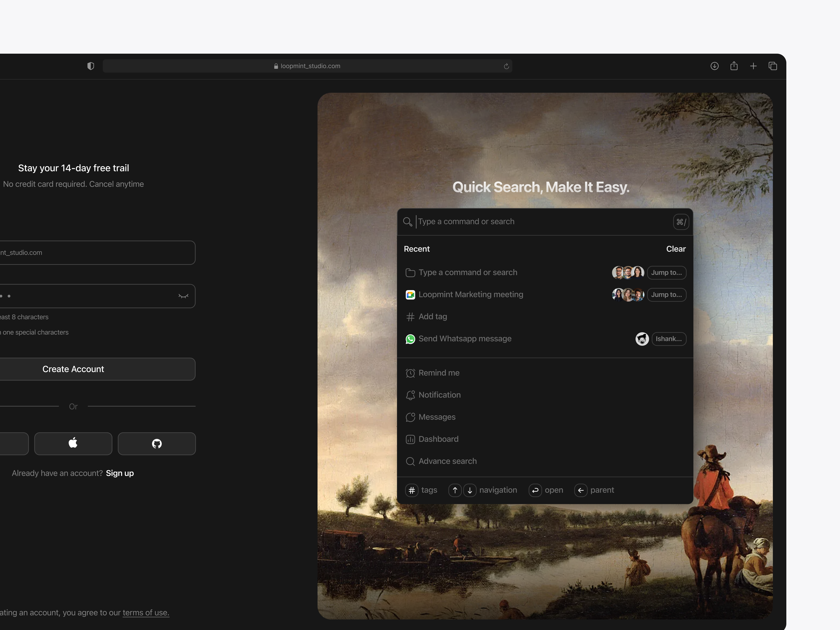This screenshot has height=630, width=840.
Task: Click the Google Meet icon
Action: click(410, 295)
